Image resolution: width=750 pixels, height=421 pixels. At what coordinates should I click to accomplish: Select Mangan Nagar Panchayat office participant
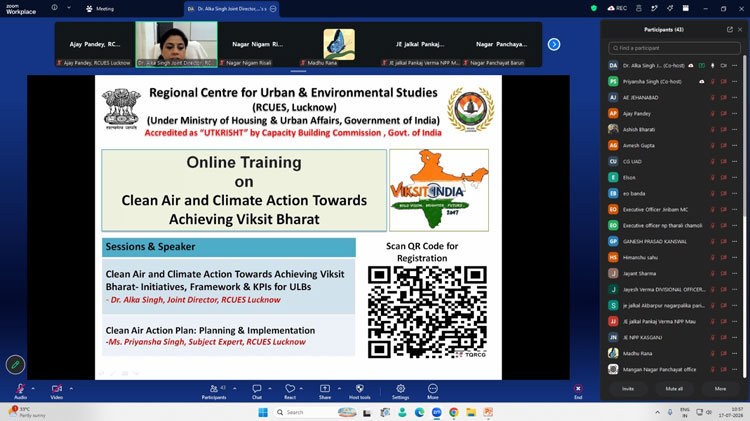point(673,369)
